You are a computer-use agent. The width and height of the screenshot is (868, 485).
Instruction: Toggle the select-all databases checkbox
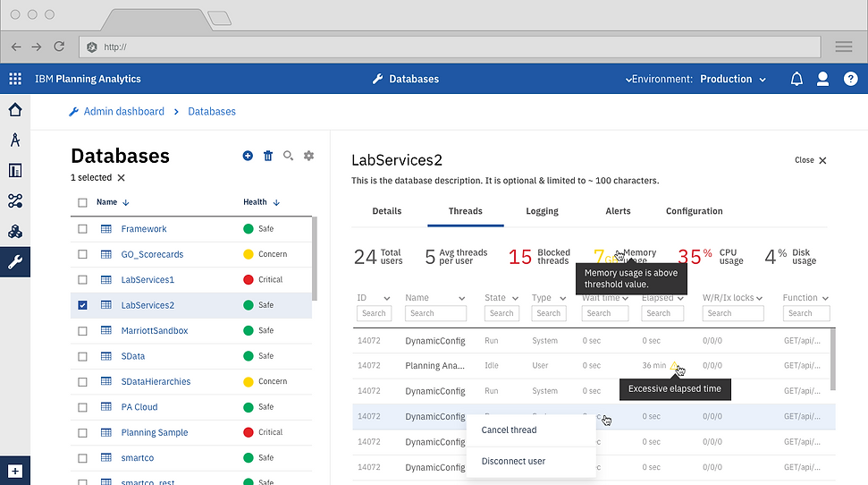click(x=82, y=203)
